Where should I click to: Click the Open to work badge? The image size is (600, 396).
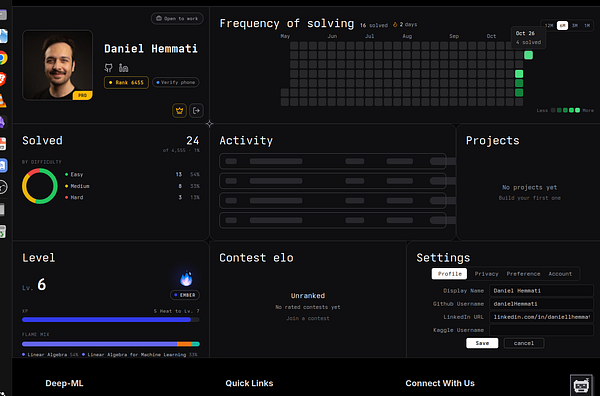click(x=177, y=18)
